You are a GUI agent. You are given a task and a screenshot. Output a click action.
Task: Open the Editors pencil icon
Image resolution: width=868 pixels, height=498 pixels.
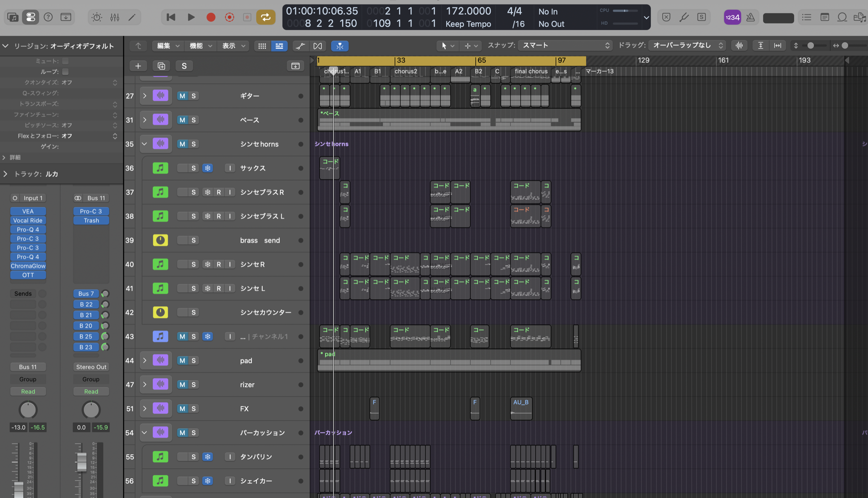point(132,17)
